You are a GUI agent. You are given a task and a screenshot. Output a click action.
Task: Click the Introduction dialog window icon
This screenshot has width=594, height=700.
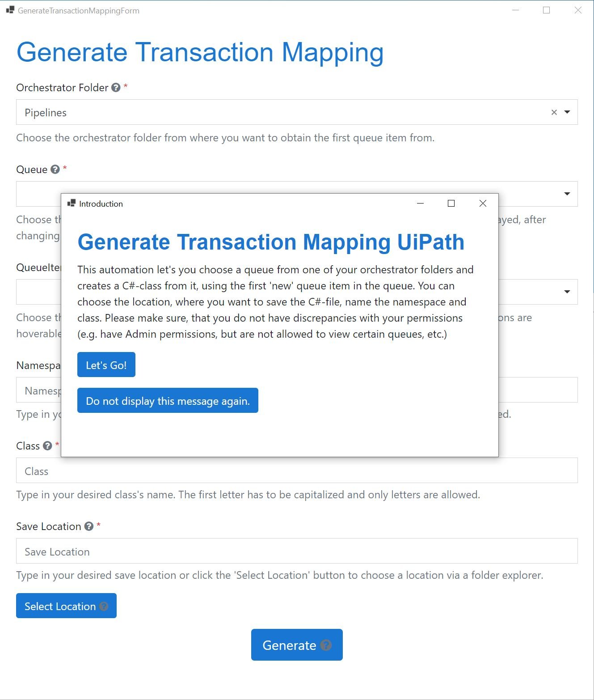tap(72, 204)
